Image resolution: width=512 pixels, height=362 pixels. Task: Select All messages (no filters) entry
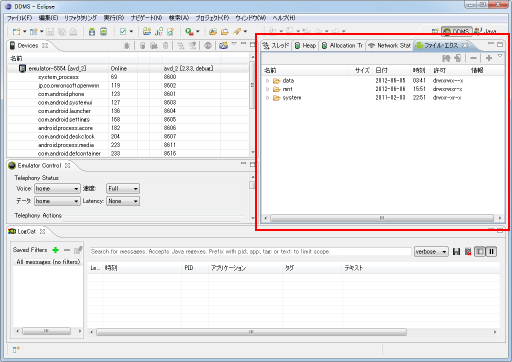(x=48, y=262)
